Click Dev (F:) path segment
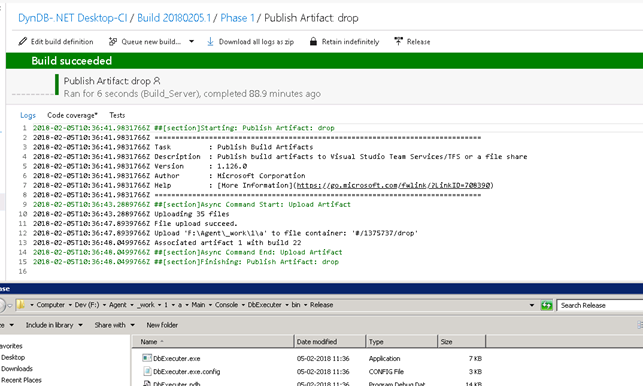The width and height of the screenshot is (643, 386). [x=87, y=305]
